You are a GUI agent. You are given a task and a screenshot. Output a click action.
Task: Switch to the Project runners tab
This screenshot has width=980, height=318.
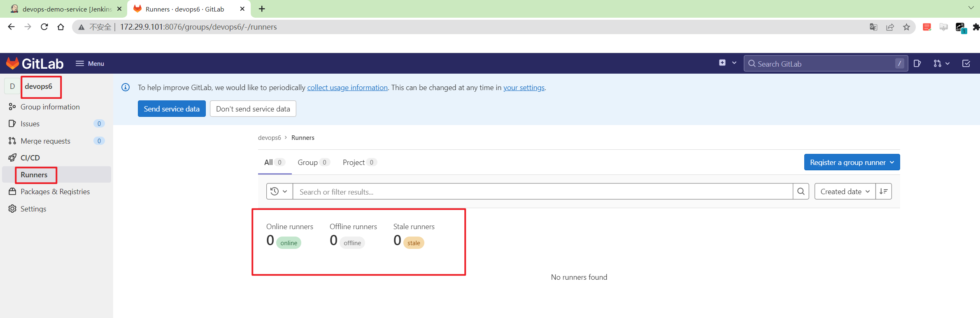pyautogui.click(x=359, y=162)
